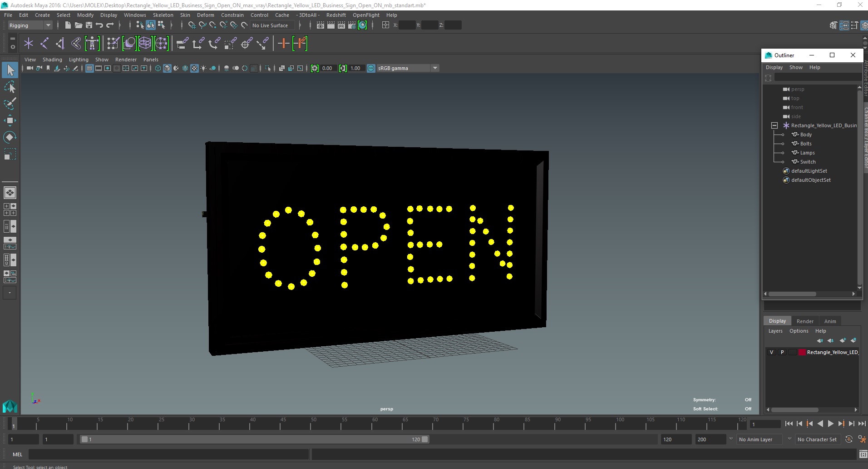Click the Undo arrow icon

tap(99, 25)
